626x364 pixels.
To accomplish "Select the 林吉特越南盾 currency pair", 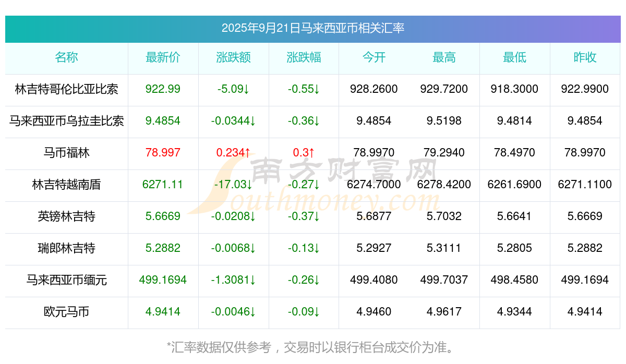I will tap(66, 185).
